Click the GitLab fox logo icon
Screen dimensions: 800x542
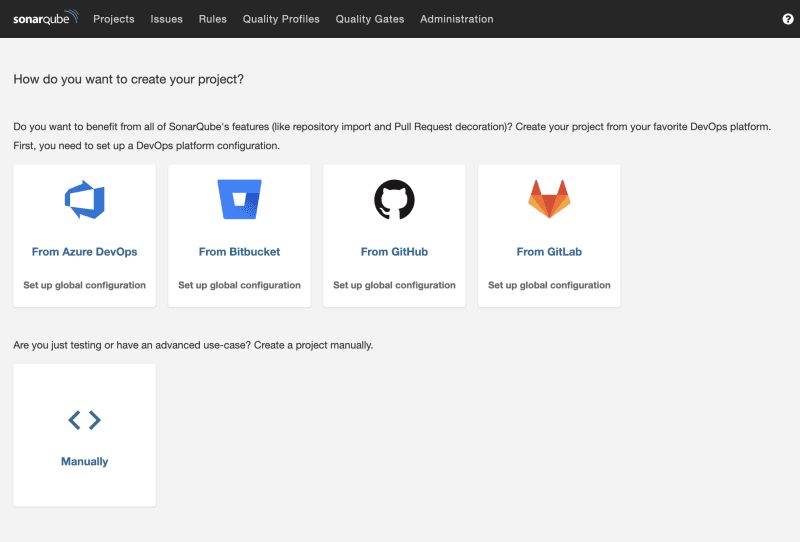(549, 199)
